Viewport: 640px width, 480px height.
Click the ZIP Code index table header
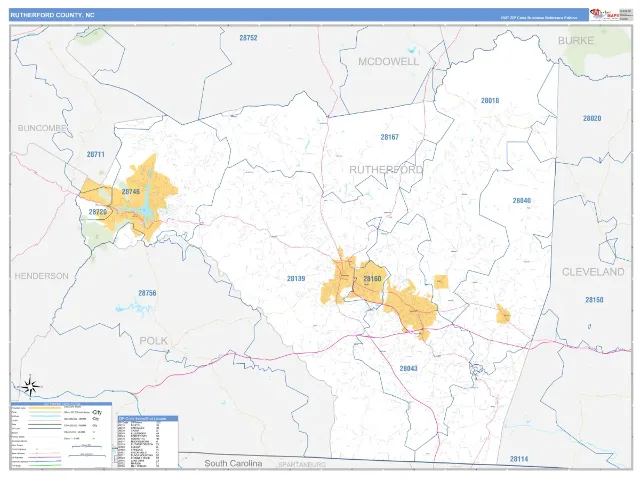pyautogui.click(x=148, y=418)
